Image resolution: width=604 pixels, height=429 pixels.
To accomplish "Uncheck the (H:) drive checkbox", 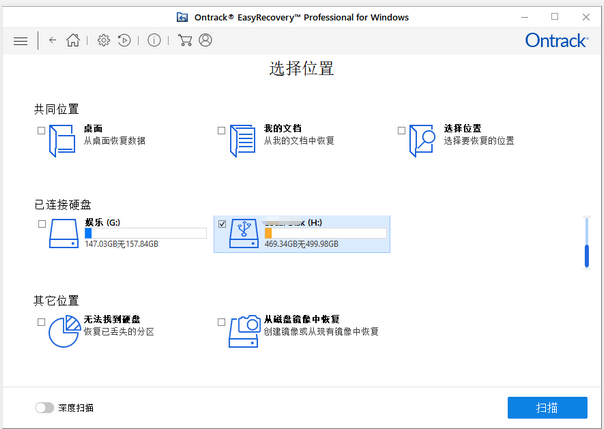I will (x=222, y=224).
